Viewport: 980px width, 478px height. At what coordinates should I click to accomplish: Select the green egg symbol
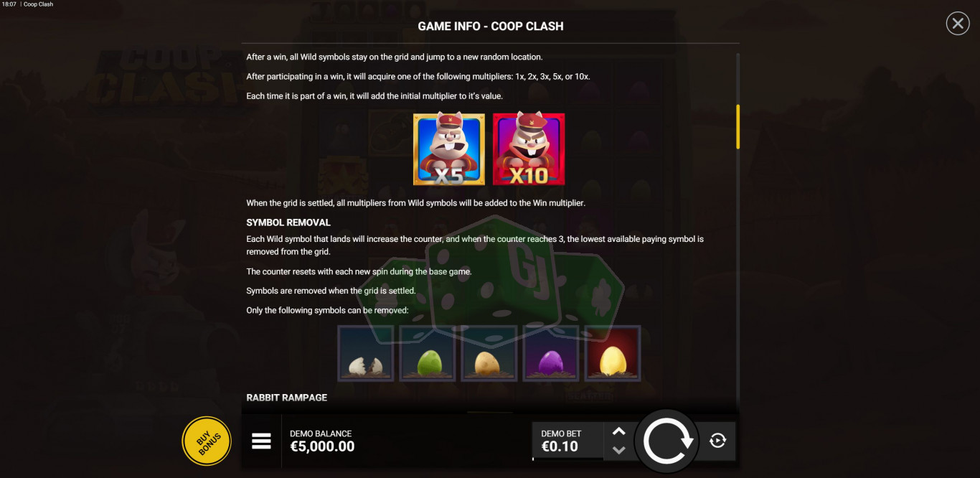pyautogui.click(x=428, y=353)
